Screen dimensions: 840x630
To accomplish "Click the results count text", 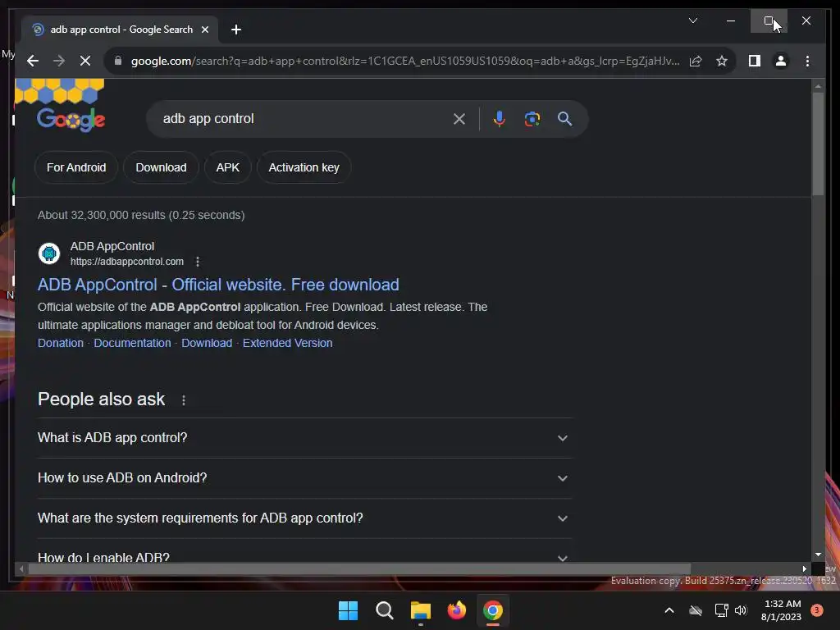I will [141, 216].
